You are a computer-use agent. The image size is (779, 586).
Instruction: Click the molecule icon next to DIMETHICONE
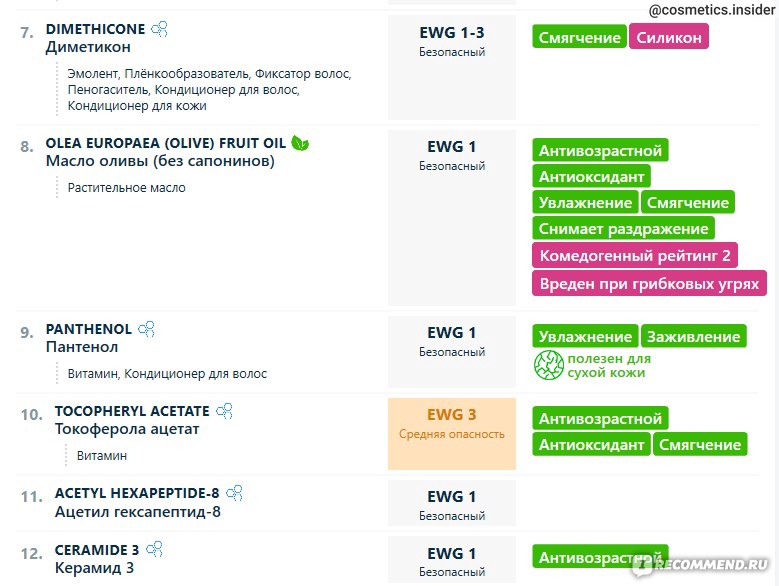[159, 29]
